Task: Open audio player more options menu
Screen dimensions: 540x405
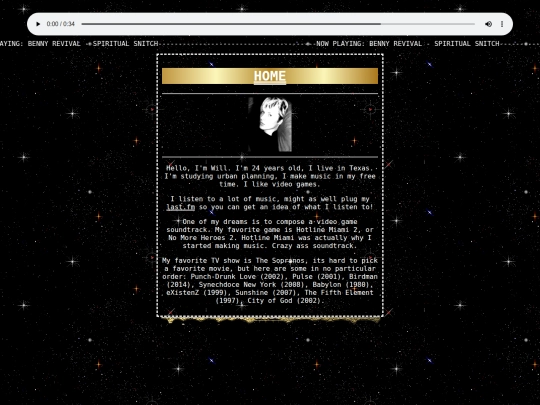Action: tap(502, 24)
